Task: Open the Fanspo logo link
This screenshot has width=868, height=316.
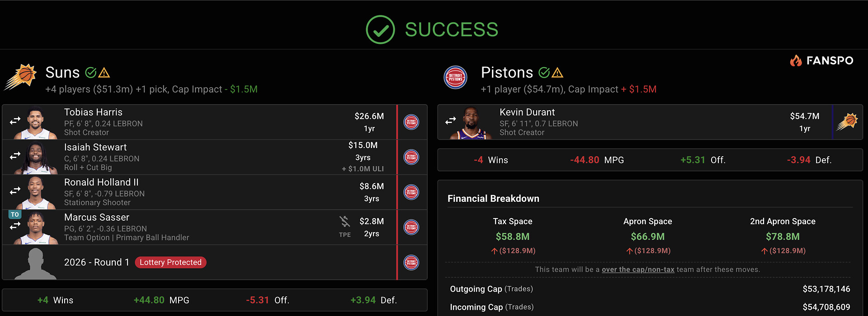Action: [821, 60]
